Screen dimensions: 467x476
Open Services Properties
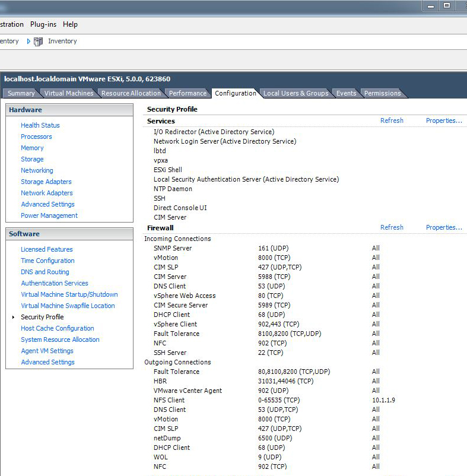[x=444, y=120]
